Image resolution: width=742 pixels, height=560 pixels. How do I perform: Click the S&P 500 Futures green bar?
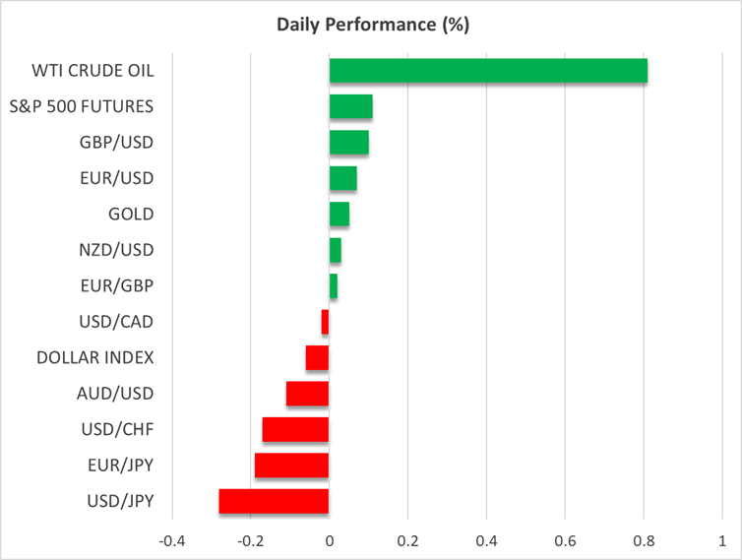pyautogui.click(x=350, y=106)
